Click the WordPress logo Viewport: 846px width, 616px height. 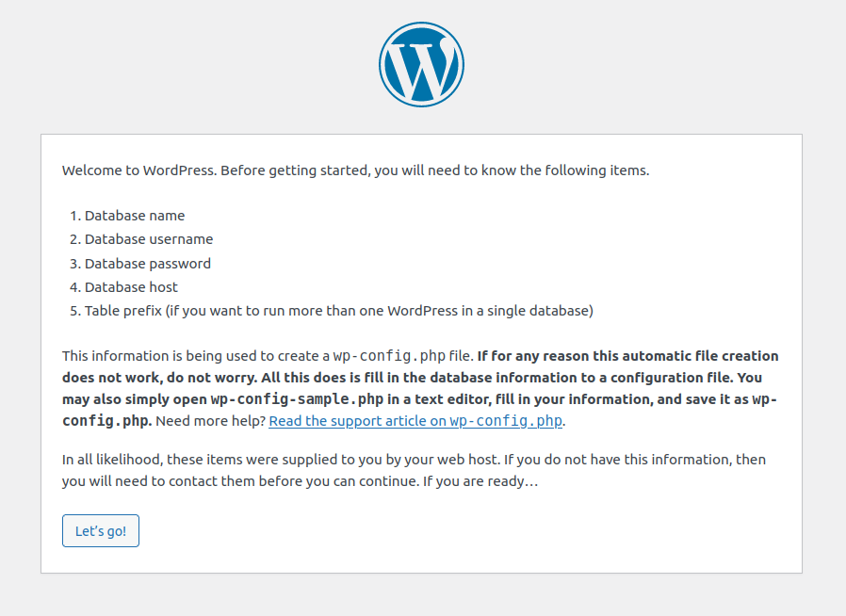pos(421,64)
